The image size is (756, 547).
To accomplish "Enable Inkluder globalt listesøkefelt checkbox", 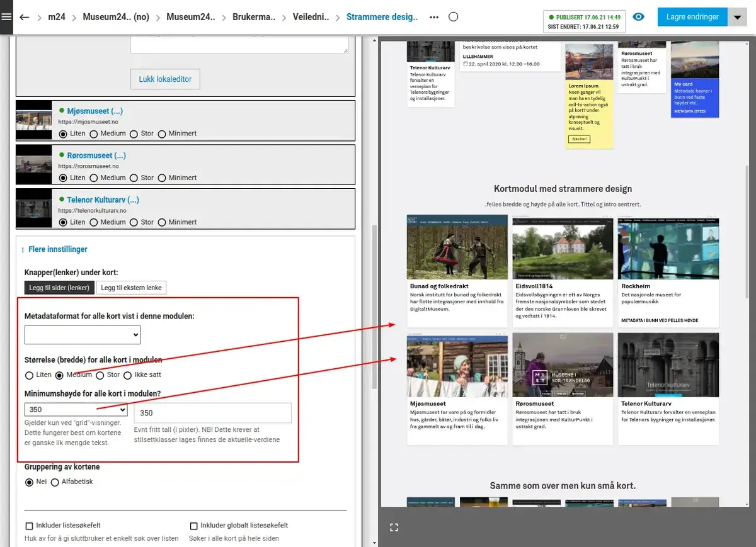I will pos(193,526).
